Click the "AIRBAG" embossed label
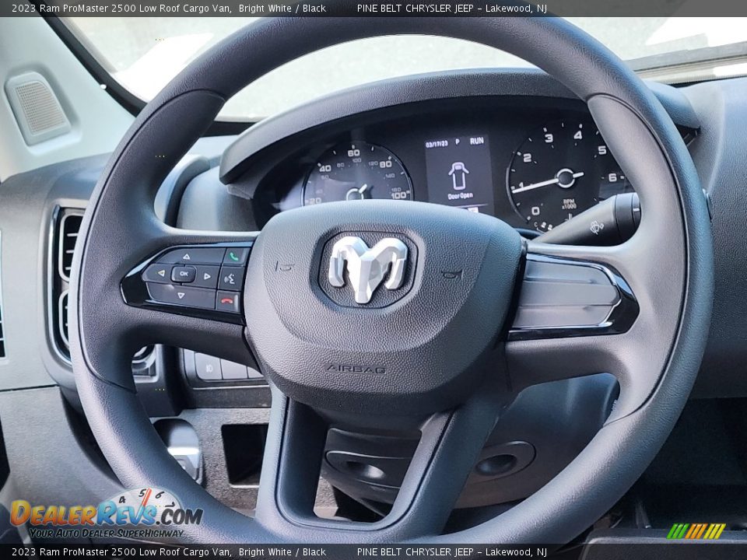 (356, 369)
